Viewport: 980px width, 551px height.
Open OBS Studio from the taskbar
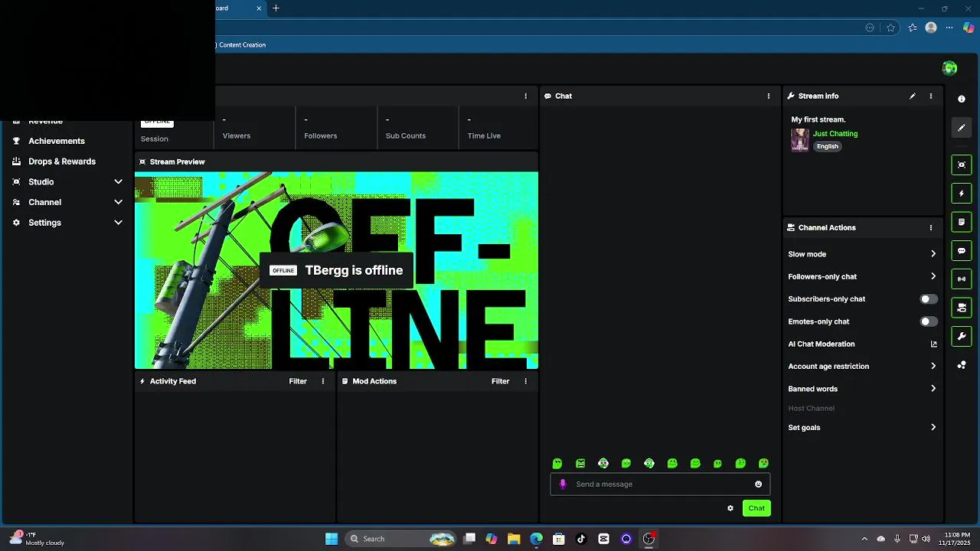(648, 539)
